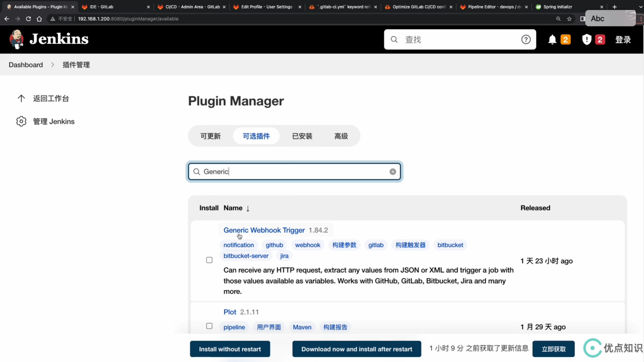
Task: Tick the Plot plugin install checkbox
Action: click(209, 326)
